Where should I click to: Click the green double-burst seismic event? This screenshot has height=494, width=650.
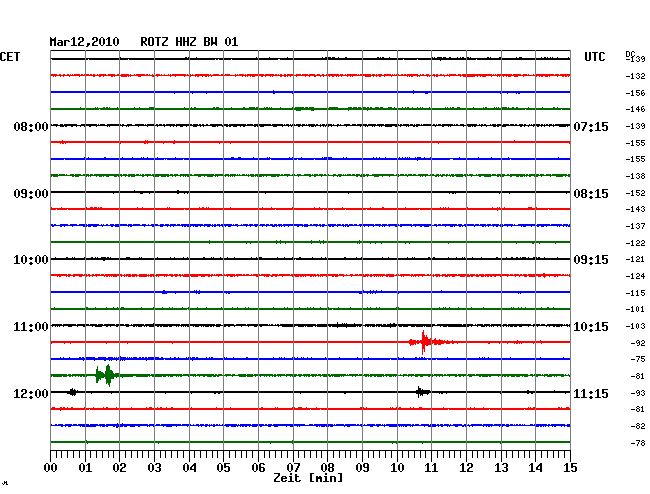click(x=107, y=375)
